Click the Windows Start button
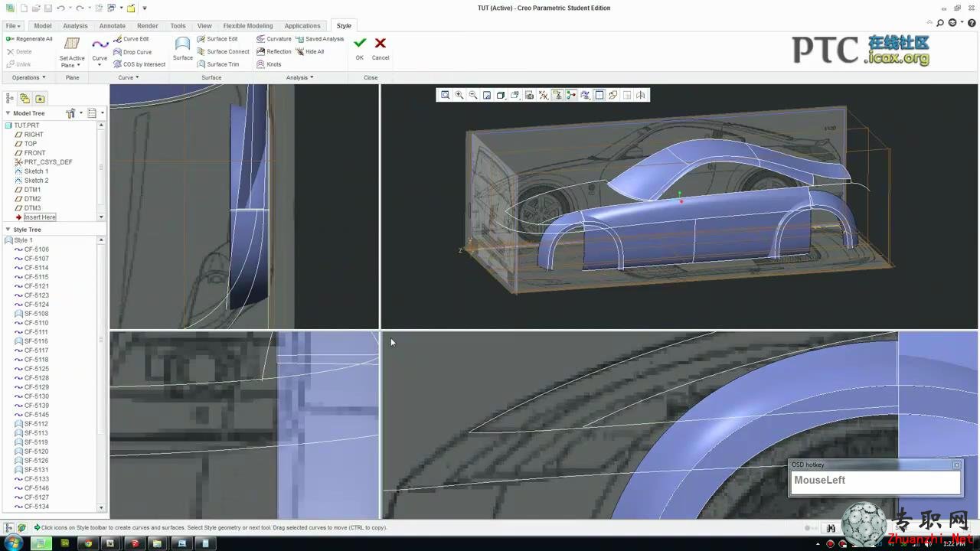Image resolution: width=980 pixels, height=551 pixels. [13, 543]
